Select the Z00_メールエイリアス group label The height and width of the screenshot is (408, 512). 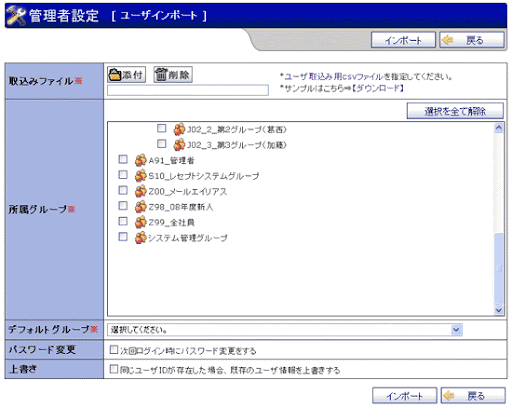[x=188, y=192]
